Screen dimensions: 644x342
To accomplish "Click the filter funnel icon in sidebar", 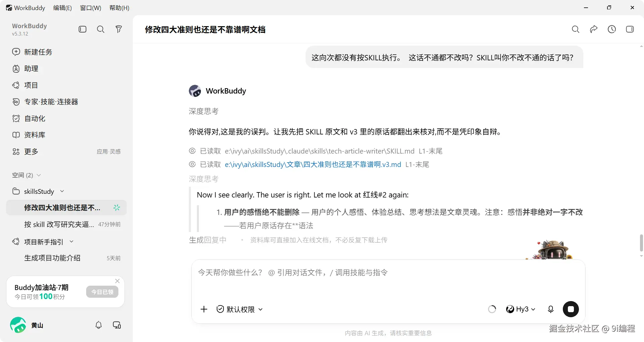I will (119, 29).
